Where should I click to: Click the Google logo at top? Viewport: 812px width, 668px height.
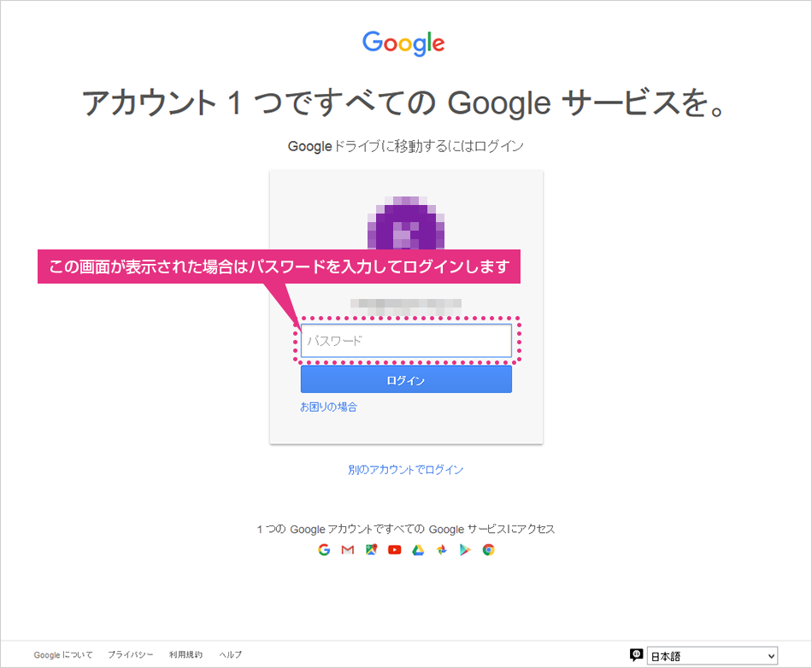point(403,43)
